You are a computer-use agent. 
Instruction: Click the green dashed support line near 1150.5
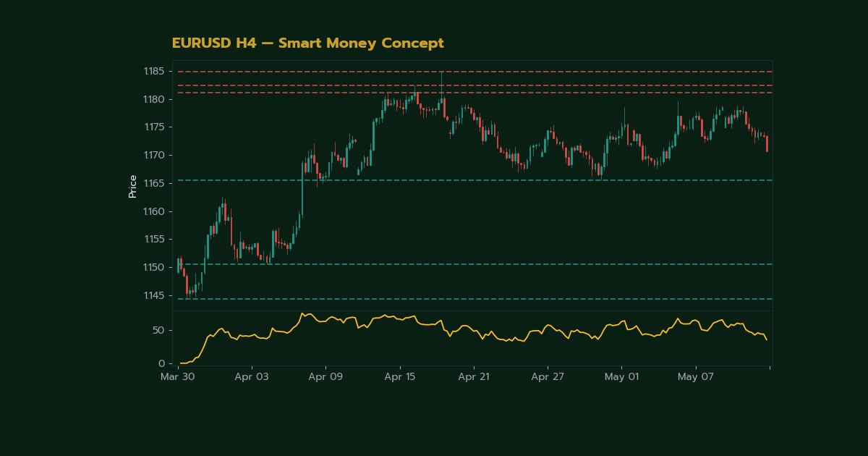click(x=475, y=264)
